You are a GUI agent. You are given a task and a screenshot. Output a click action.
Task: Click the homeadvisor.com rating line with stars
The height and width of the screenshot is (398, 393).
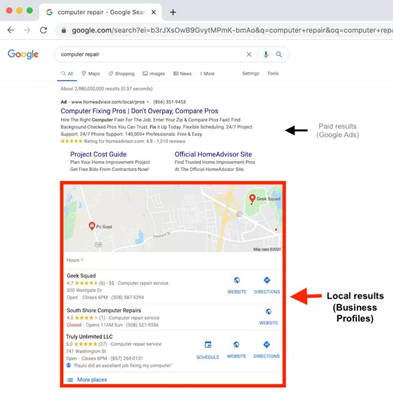(x=123, y=141)
